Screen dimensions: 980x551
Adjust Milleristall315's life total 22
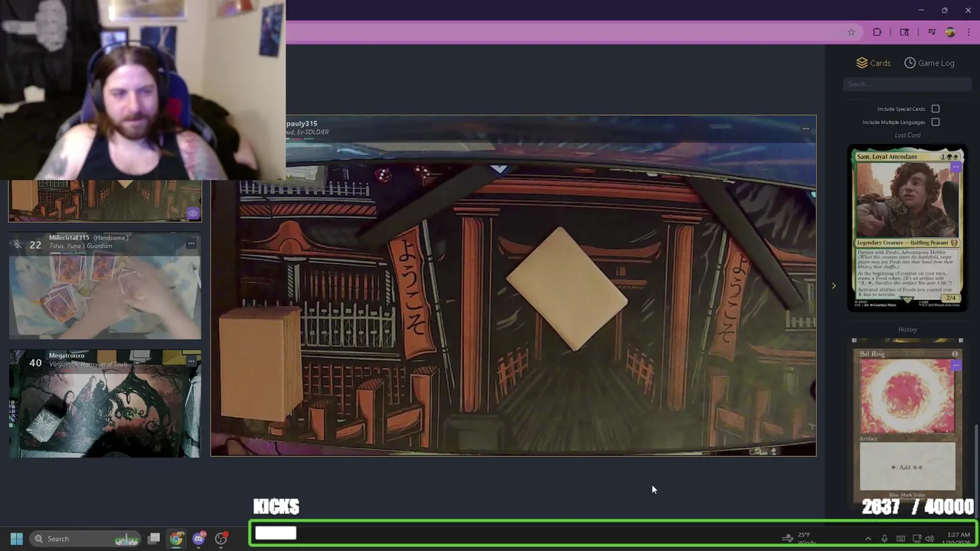tap(35, 245)
